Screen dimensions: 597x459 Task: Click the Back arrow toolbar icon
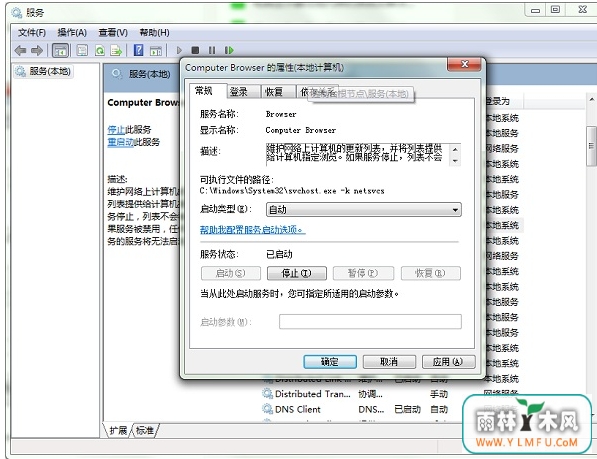tap(20, 50)
